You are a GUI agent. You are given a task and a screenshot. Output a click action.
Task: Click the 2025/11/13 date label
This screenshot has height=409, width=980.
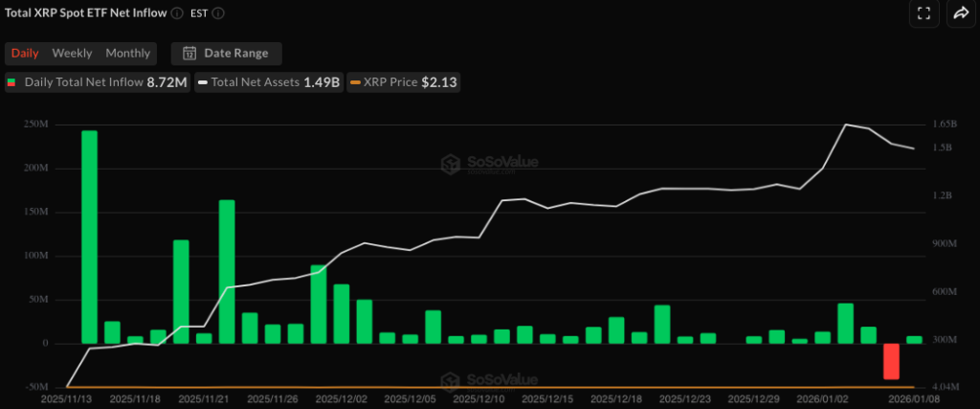point(66,398)
